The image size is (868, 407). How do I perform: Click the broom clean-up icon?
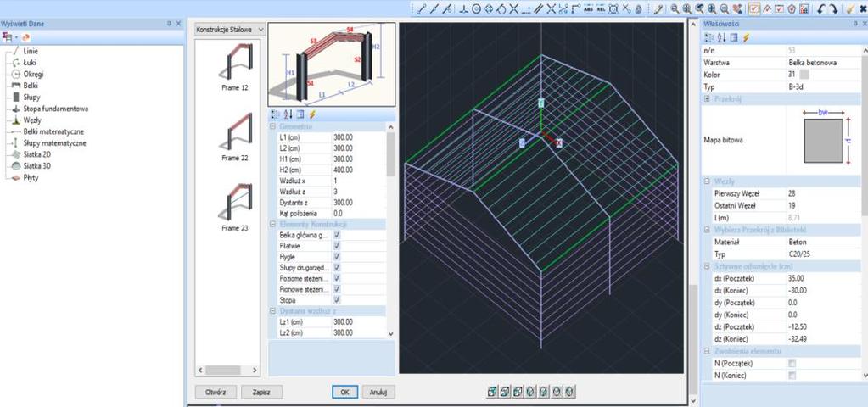point(849,8)
